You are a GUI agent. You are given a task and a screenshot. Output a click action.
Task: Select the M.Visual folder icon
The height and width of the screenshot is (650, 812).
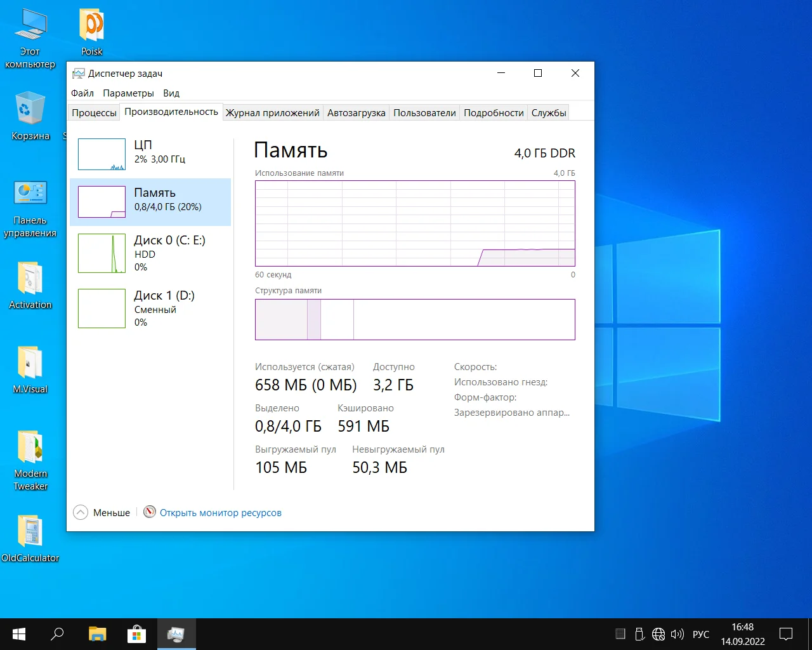pos(30,369)
